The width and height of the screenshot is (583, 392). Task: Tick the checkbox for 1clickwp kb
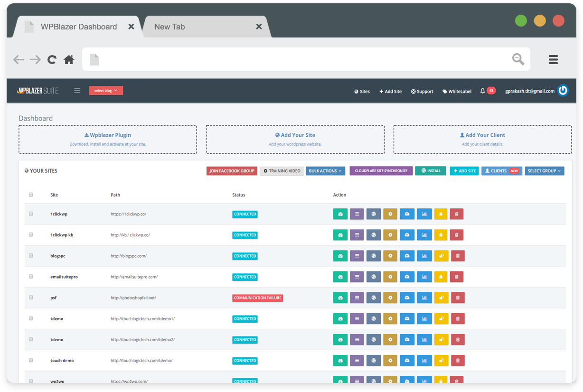[x=31, y=234]
